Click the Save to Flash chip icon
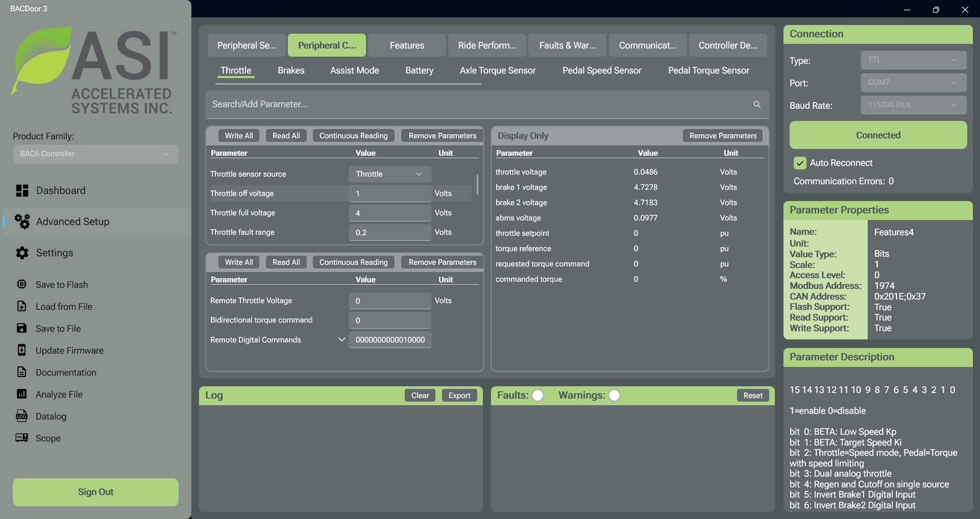980x519 pixels. [x=21, y=284]
